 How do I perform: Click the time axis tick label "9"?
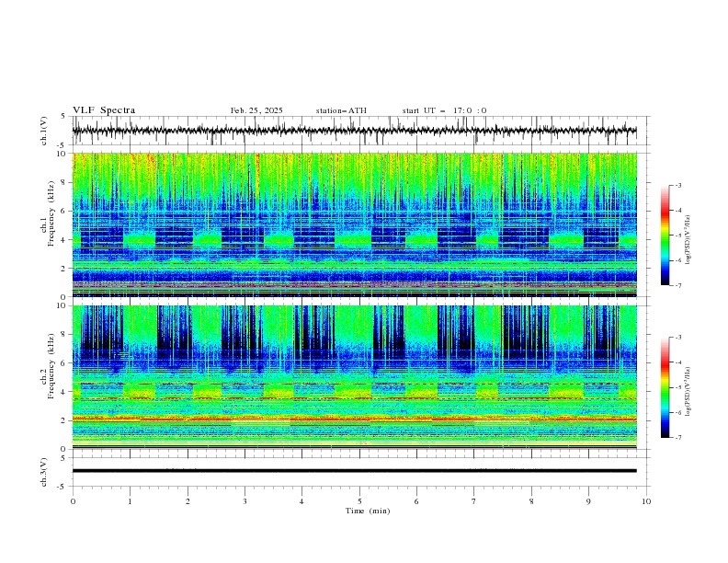pos(588,501)
